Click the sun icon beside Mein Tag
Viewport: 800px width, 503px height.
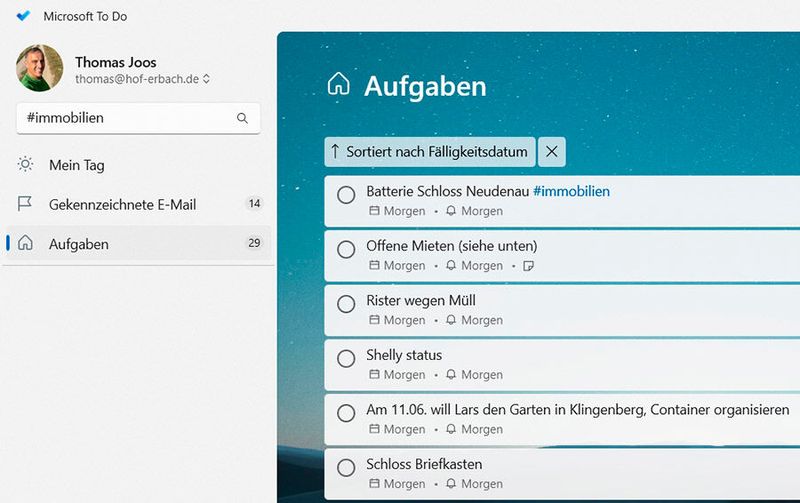(25, 164)
